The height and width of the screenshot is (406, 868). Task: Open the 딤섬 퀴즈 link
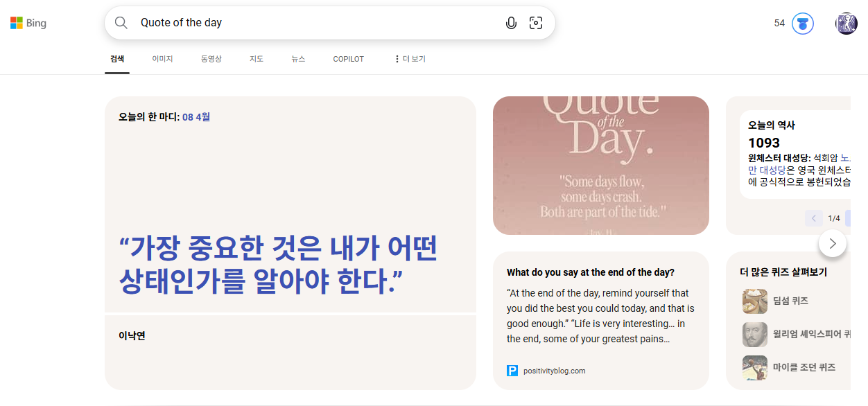tap(790, 301)
